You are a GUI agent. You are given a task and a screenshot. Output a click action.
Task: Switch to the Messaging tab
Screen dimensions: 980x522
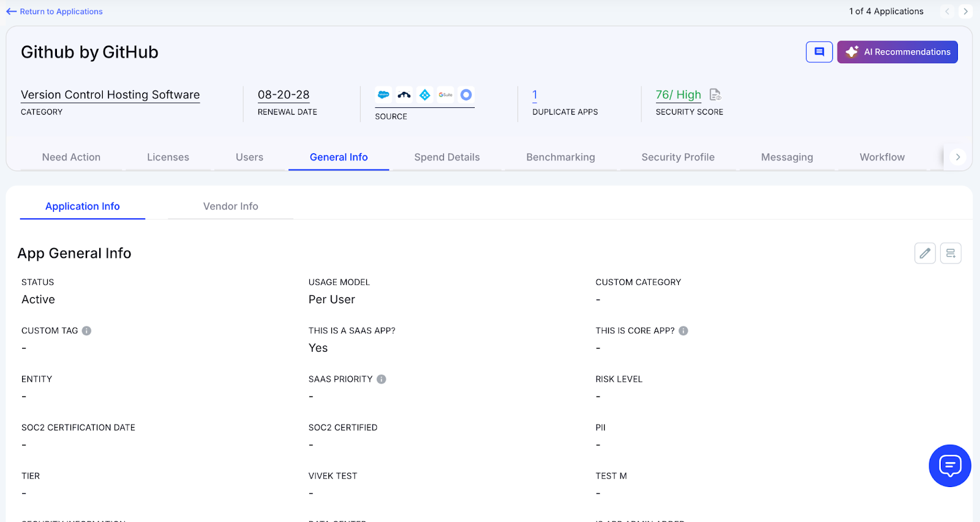click(x=787, y=157)
